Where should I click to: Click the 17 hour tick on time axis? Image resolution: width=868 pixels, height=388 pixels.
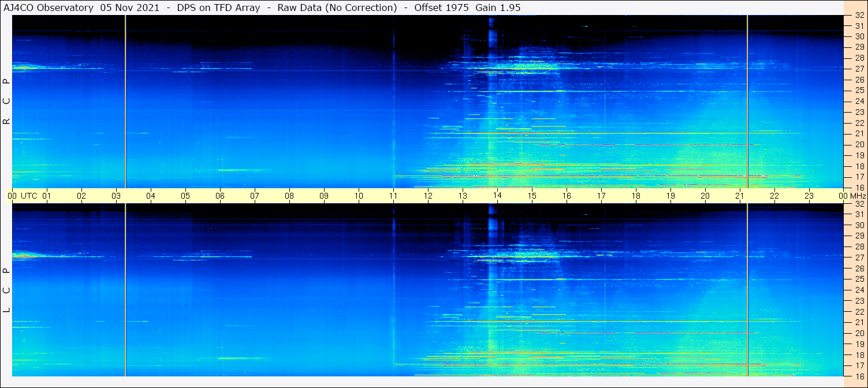(601, 196)
